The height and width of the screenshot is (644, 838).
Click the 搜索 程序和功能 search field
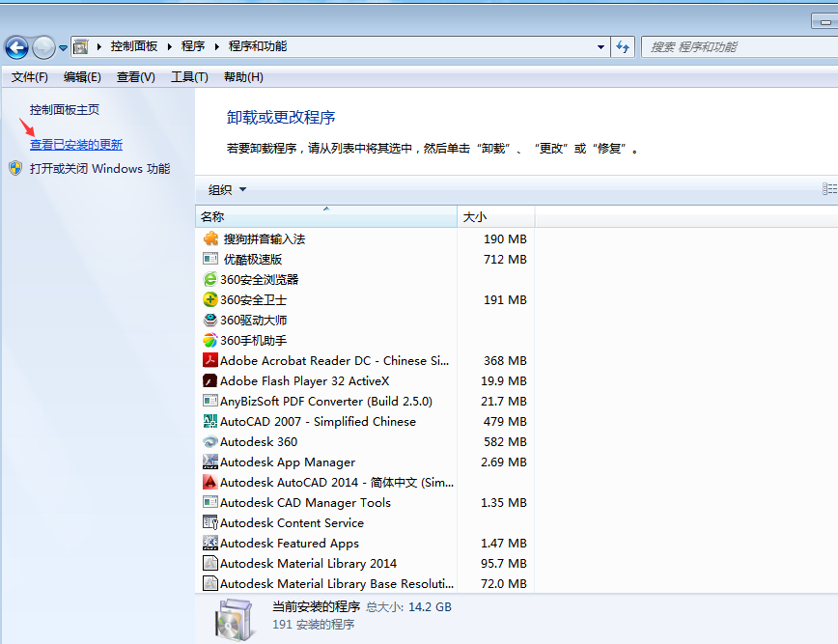(740, 47)
